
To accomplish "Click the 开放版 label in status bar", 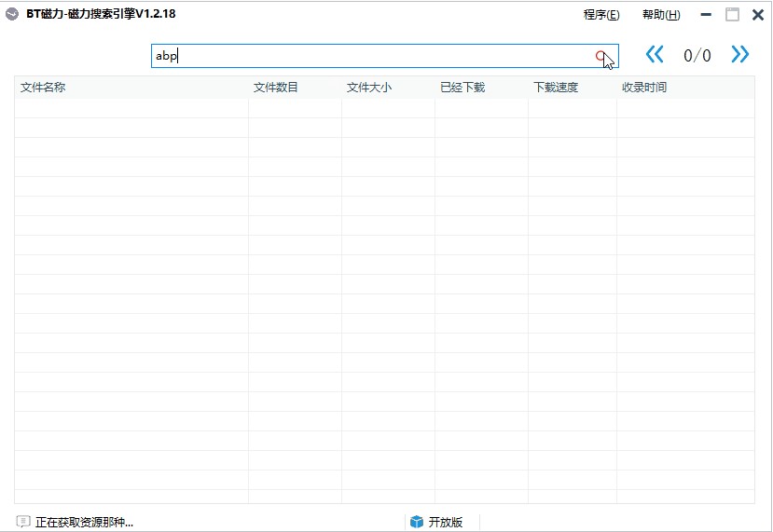I will point(445,522).
